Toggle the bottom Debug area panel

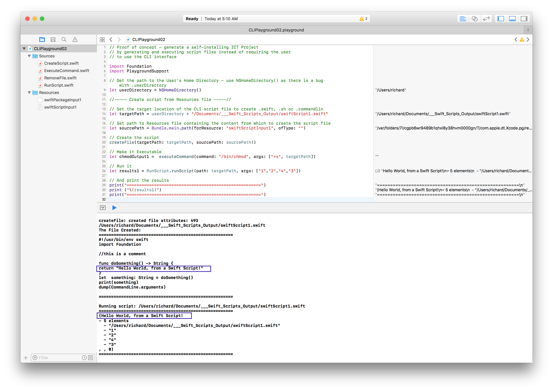tap(512, 19)
